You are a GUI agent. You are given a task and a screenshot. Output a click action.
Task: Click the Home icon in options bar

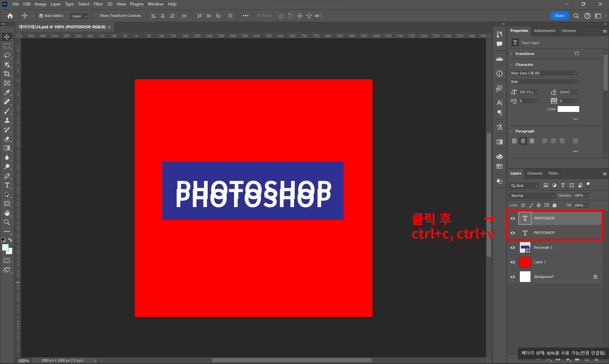click(10, 16)
